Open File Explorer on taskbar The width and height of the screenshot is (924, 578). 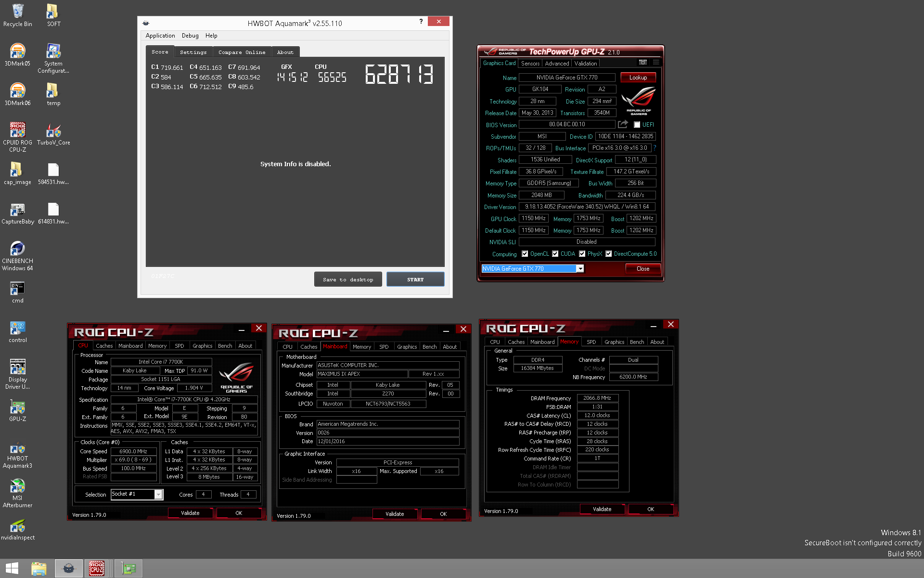pos(39,568)
